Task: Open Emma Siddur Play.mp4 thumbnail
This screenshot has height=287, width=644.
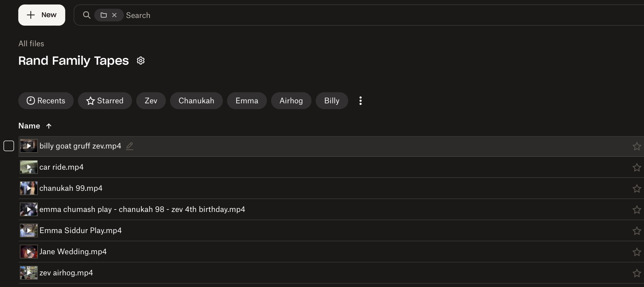Action: (x=29, y=230)
